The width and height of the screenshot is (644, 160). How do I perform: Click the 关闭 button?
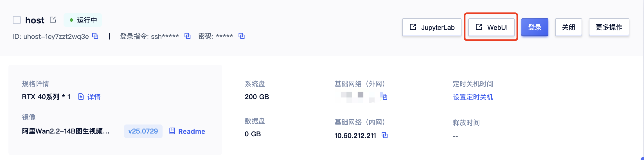tap(568, 27)
